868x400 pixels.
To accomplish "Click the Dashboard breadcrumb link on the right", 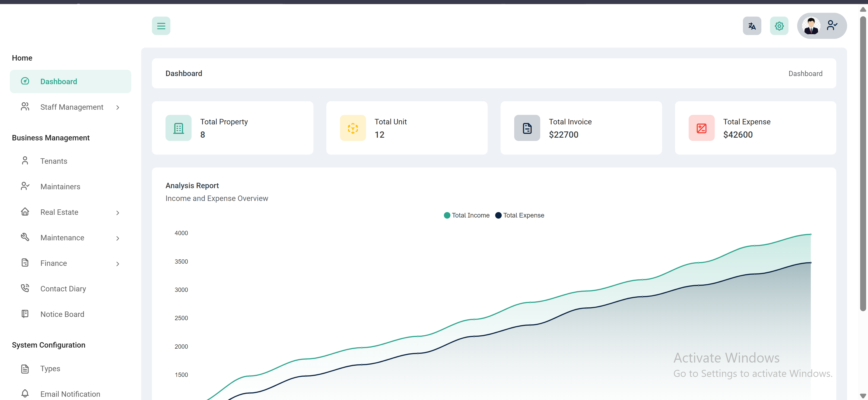I will tap(805, 74).
